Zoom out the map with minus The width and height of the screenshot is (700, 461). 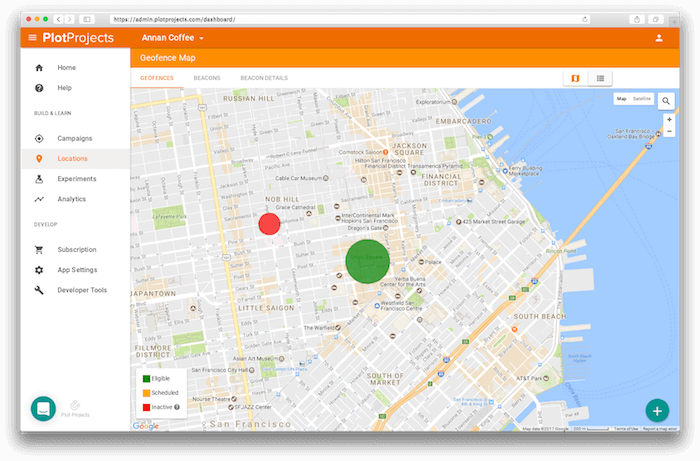669,131
